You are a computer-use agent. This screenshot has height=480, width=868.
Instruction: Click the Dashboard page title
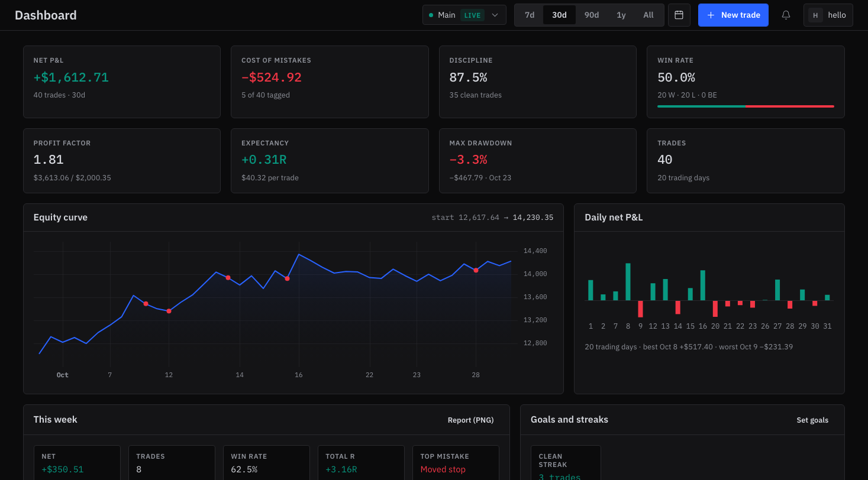(46, 15)
